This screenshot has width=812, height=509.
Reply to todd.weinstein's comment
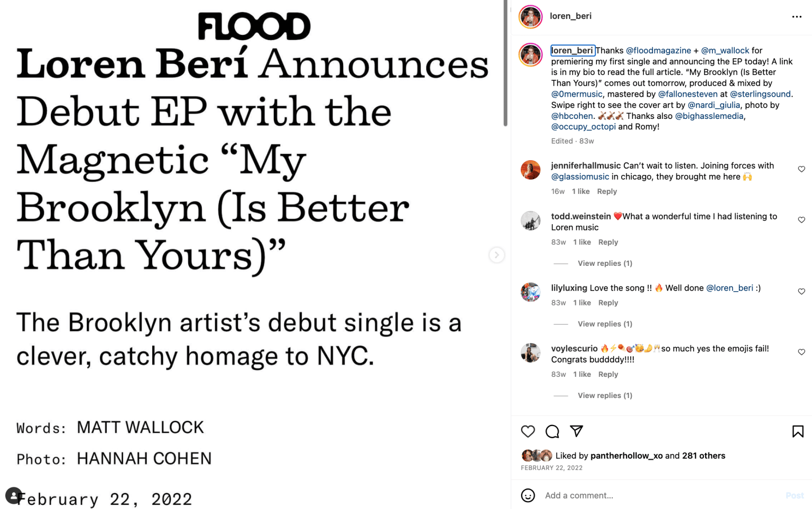click(608, 242)
